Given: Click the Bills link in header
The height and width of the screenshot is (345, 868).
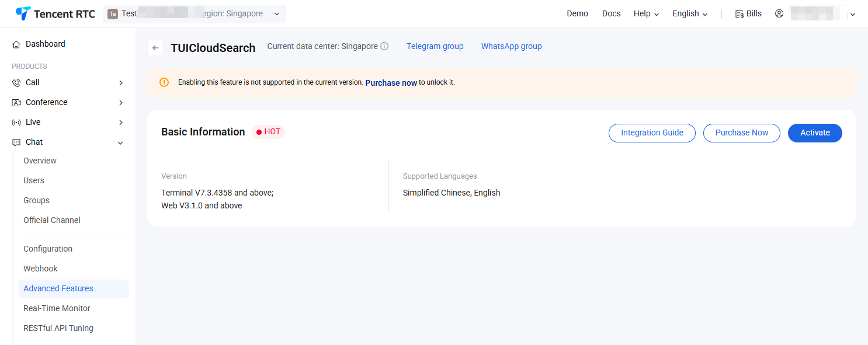Looking at the screenshot, I should coord(754,13).
